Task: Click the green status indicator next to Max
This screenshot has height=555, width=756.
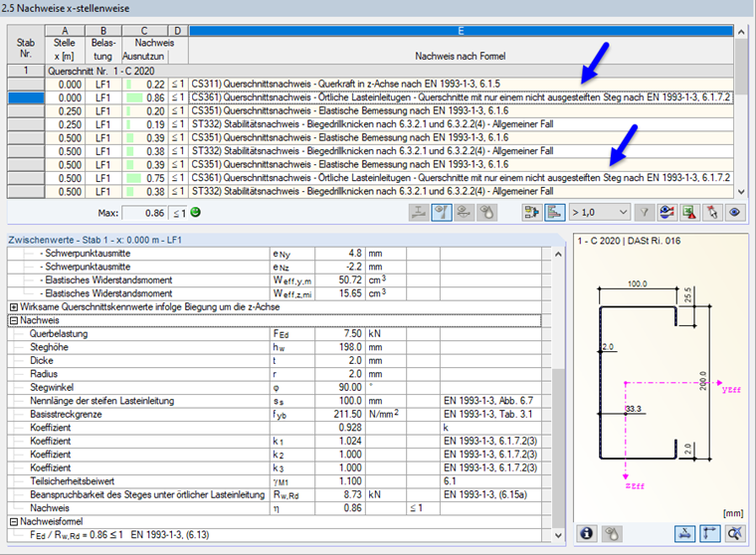Action: click(x=195, y=212)
